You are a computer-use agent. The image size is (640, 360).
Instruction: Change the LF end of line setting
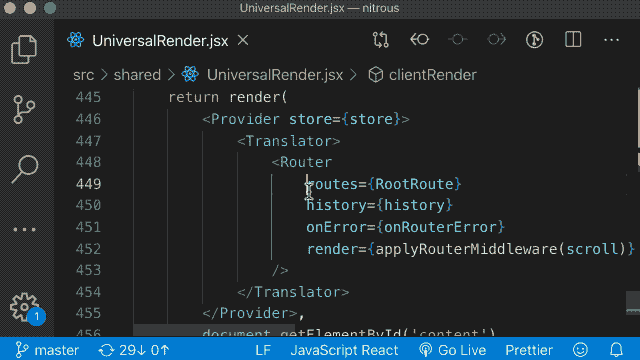(x=263, y=350)
